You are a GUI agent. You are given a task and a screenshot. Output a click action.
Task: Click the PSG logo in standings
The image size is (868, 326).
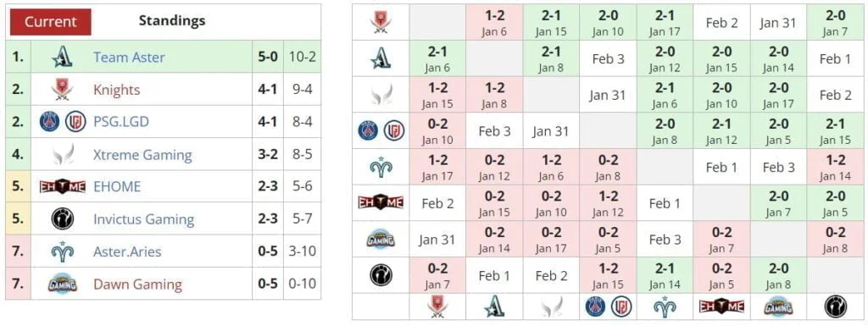click(49, 122)
